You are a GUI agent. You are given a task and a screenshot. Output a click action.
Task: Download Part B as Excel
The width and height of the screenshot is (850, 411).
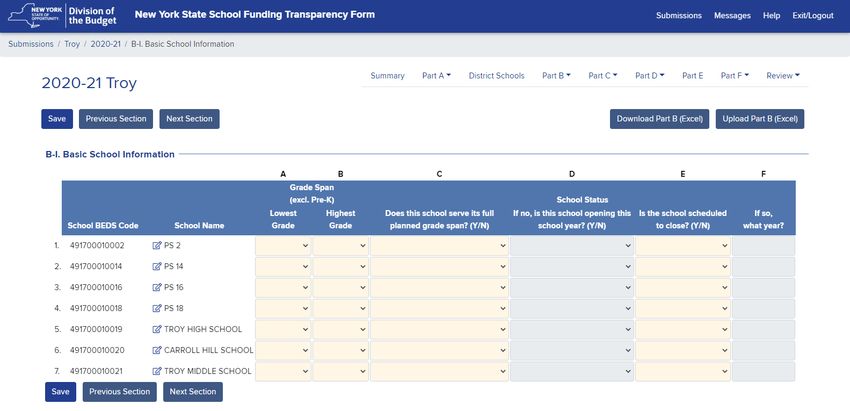tap(659, 119)
